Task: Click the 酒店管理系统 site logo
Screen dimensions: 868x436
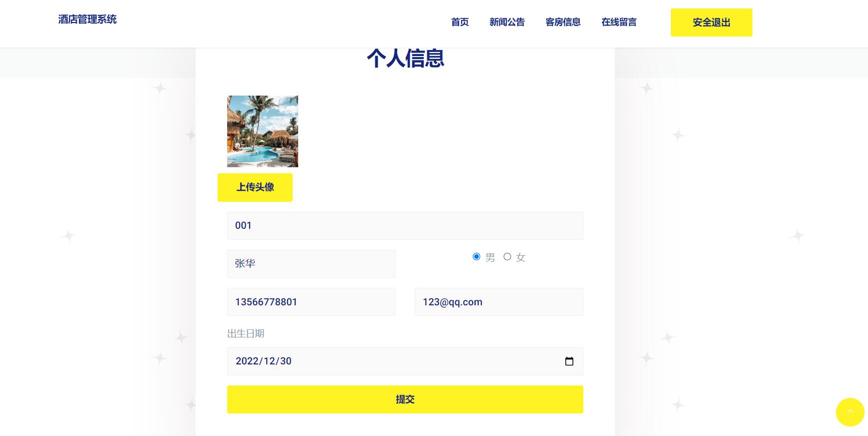Action: (87, 20)
